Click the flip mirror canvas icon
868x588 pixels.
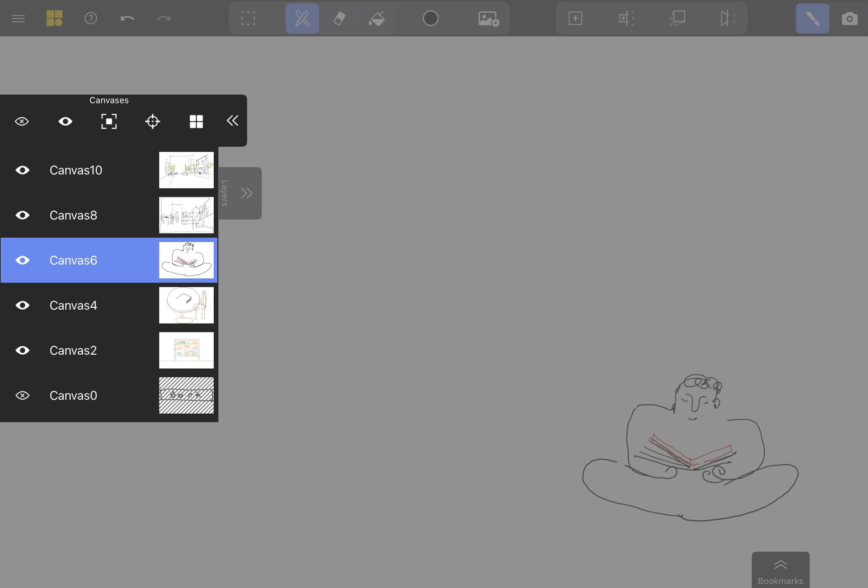(728, 18)
